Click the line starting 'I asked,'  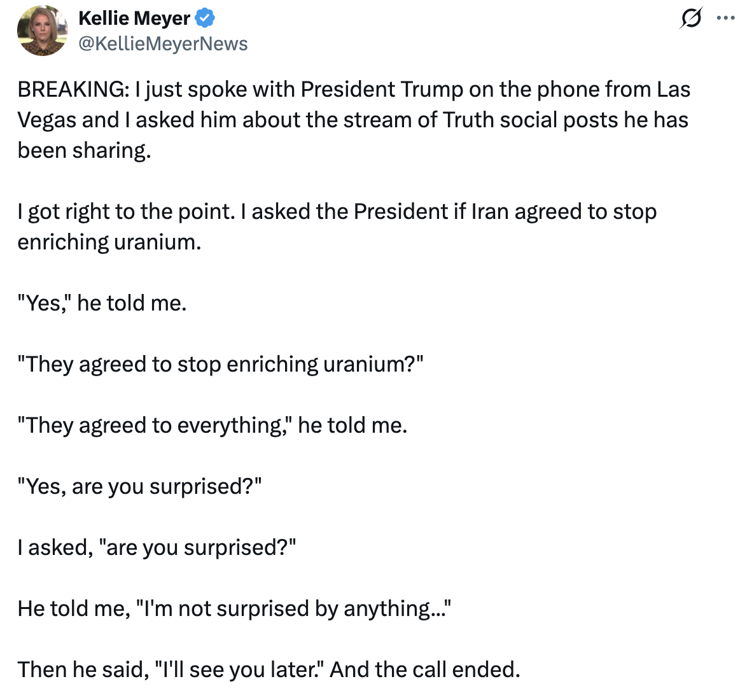coord(157,547)
